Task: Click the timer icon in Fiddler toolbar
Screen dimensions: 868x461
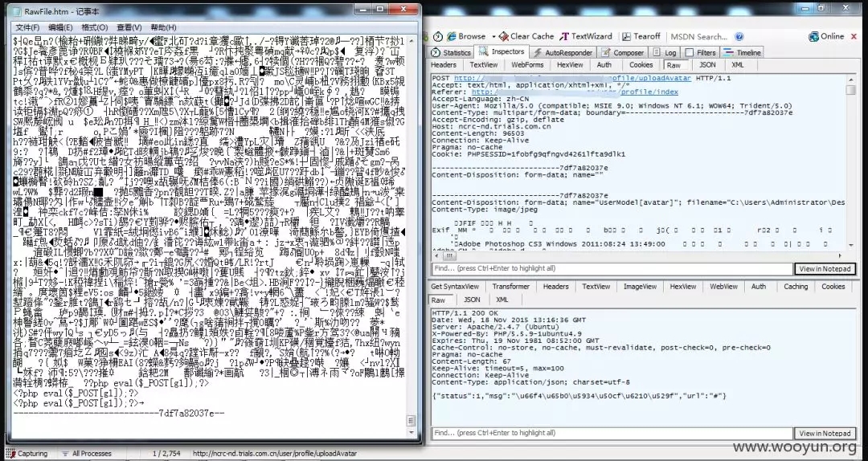Action: (438, 36)
